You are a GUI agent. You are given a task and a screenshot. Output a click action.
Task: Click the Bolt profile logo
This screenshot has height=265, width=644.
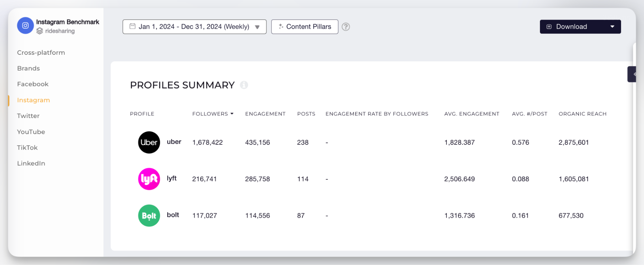149,215
